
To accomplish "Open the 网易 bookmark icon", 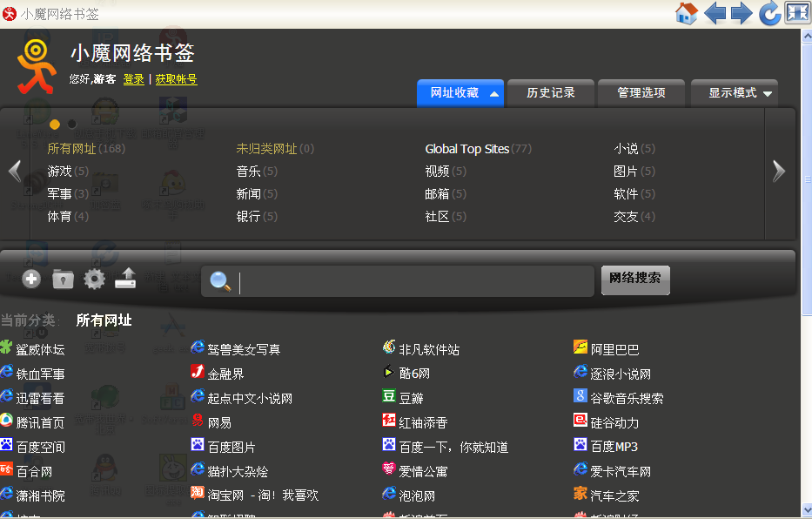I will pos(198,420).
